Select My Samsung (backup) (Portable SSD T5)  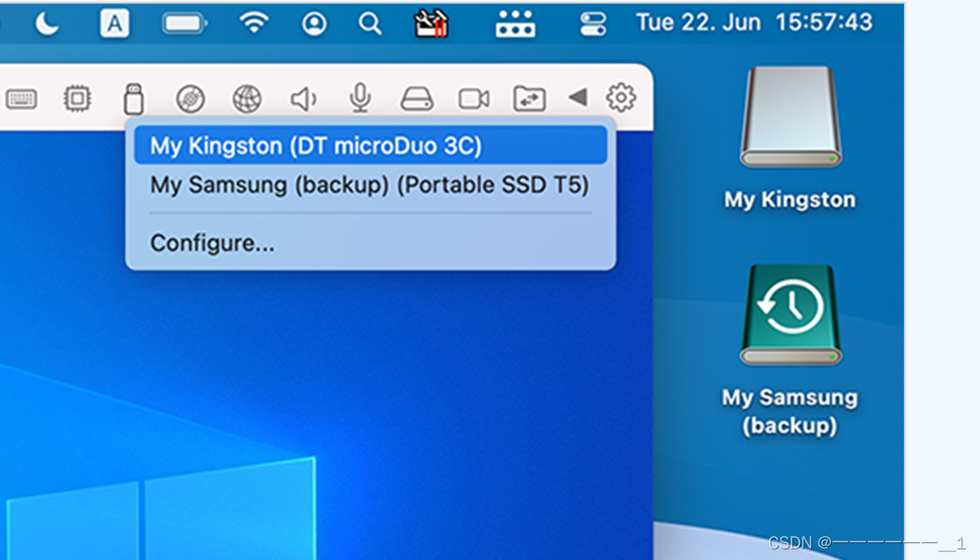370,185
